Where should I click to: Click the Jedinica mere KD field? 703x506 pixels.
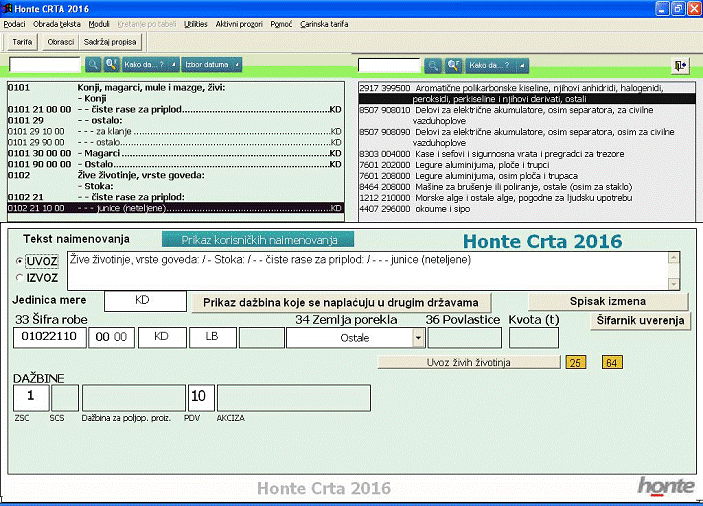(145, 301)
